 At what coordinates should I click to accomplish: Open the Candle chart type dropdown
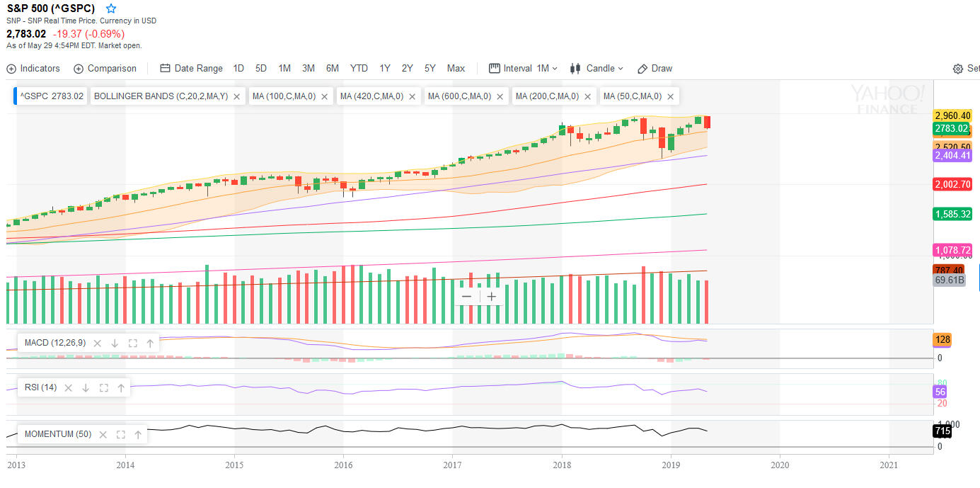pos(596,69)
